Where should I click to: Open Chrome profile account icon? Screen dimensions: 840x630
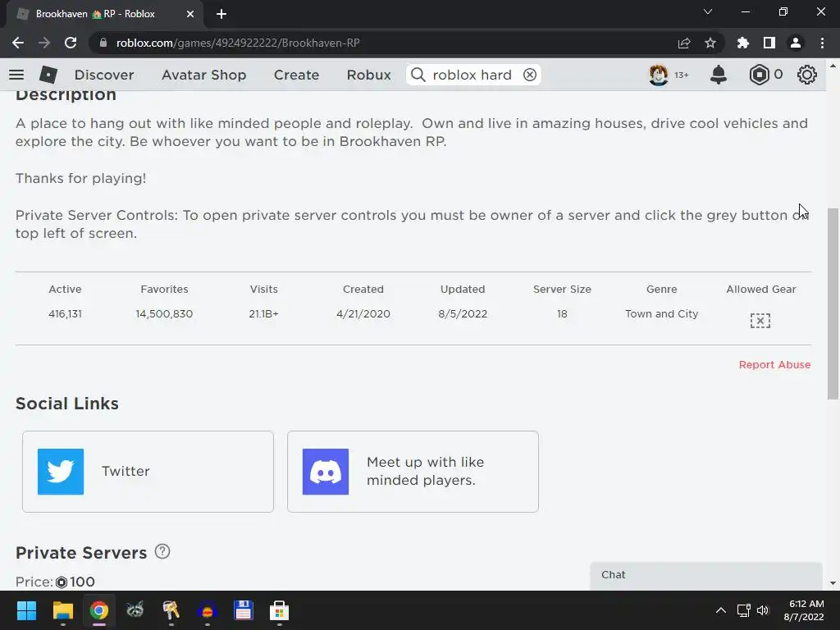pos(796,43)
